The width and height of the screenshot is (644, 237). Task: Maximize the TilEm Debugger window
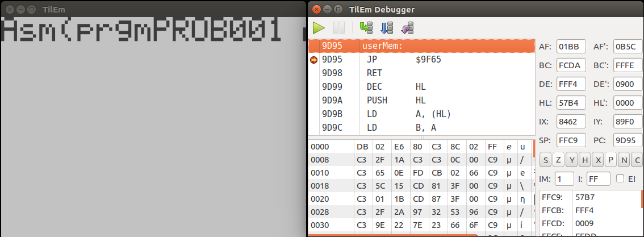tap(338, 9)
